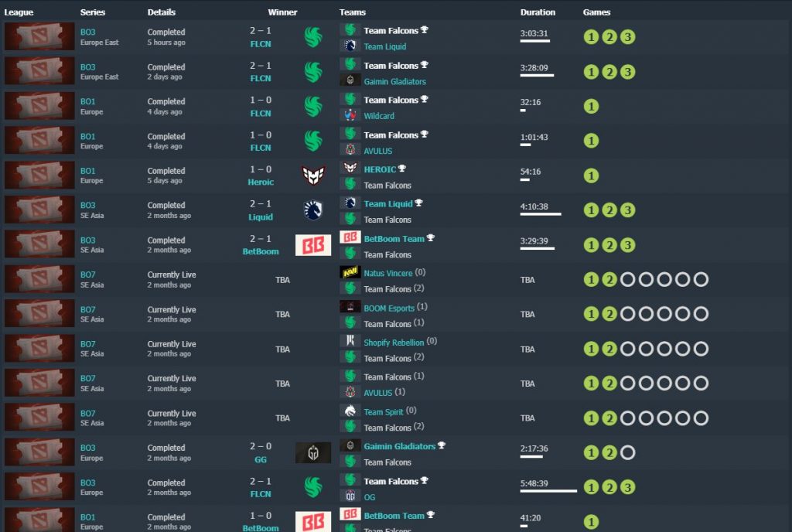Click the OG team logo

(x=350, y=496)
